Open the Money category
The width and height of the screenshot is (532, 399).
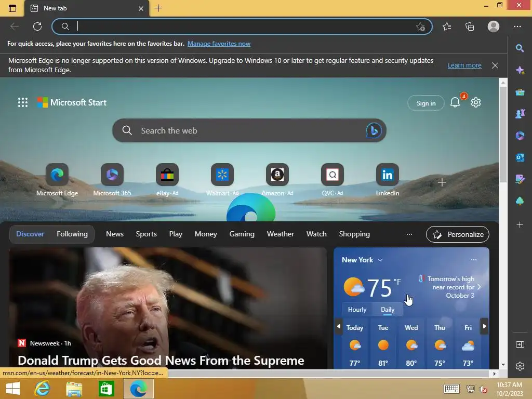point(206,234)
